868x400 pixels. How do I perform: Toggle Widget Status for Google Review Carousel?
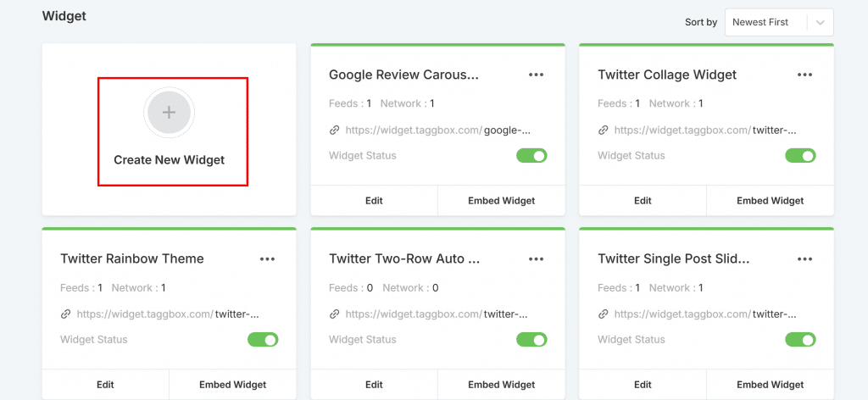click(531, 156)
